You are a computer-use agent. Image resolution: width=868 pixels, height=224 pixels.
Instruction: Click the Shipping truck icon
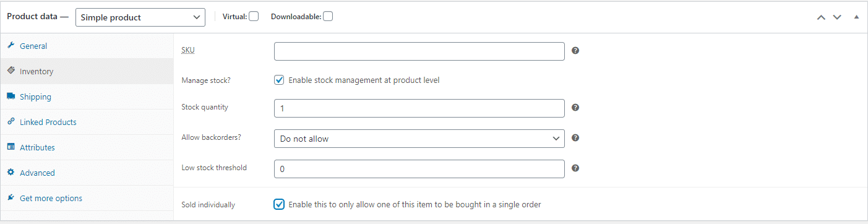tap(11, 97)
